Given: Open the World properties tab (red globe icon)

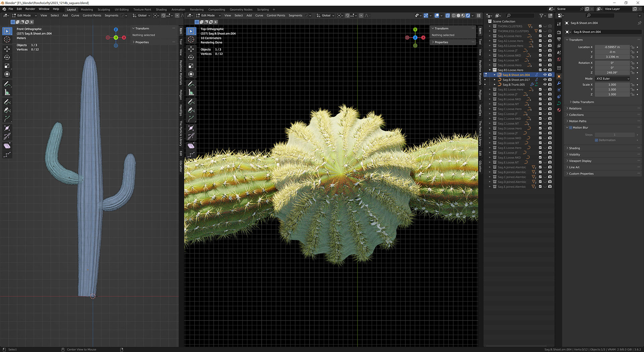Looking at the screenshot, I should (x=559, y=59).
